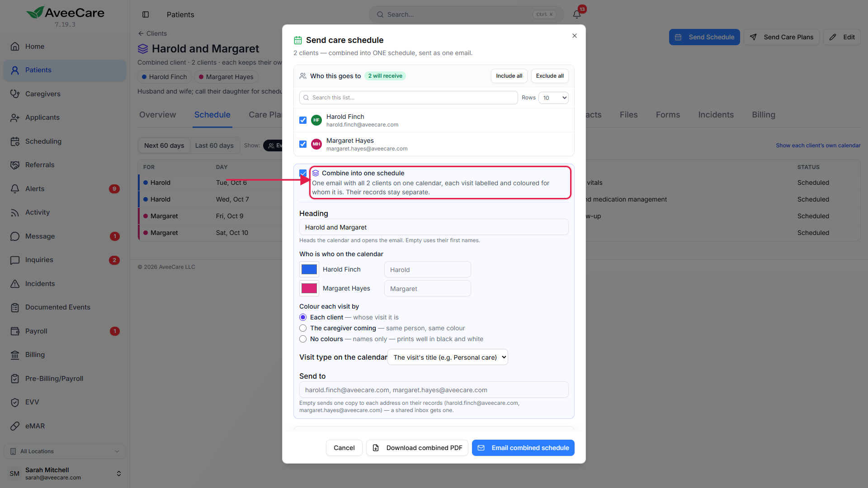Click Show each client's own calendar link

(x=818, y=145)
